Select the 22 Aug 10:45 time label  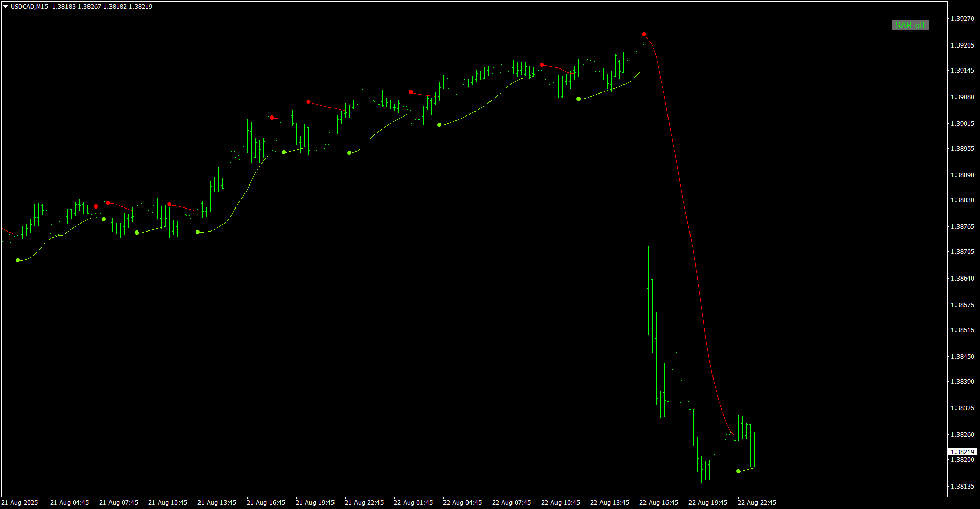pyautogui.click(x=561, y=503)
